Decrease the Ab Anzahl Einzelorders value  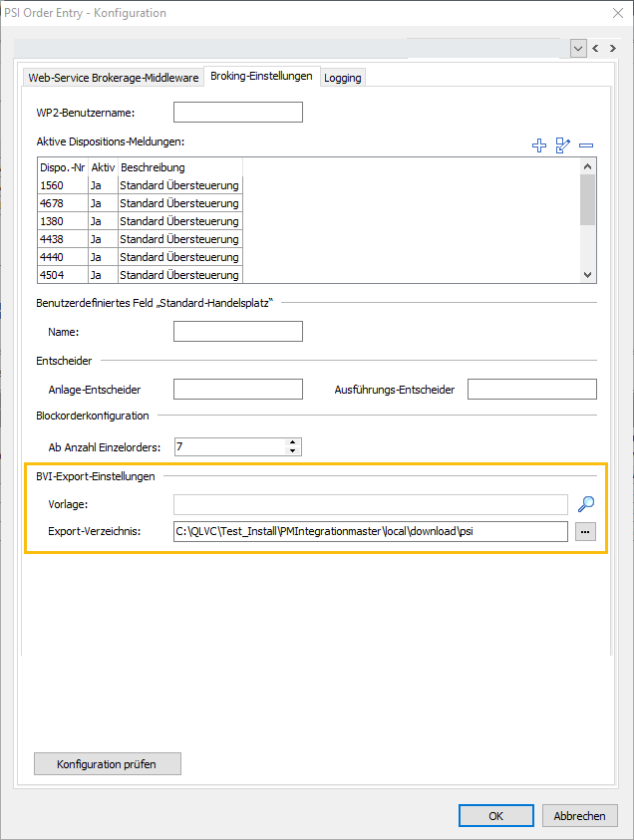tap(292, 451)
